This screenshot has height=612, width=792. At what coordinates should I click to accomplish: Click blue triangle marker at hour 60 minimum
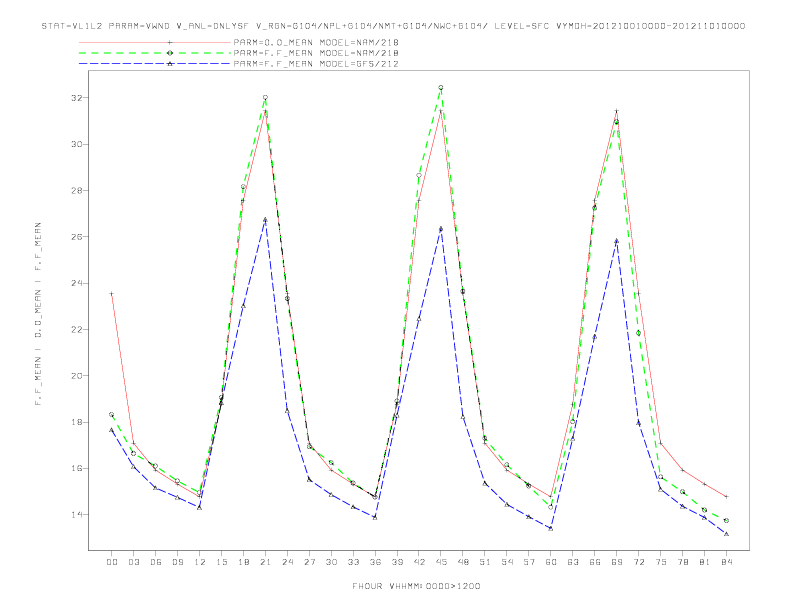(x=551, y=528)
